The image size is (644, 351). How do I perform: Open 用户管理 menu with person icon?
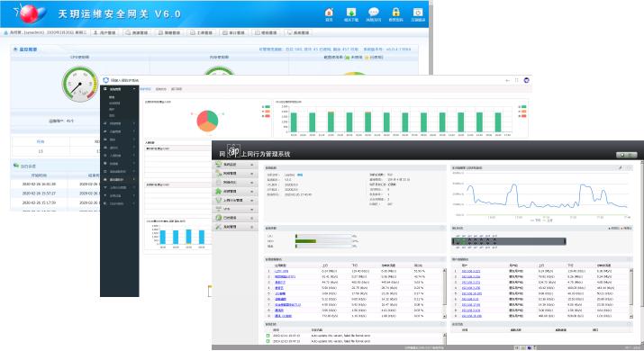pyautogui.click(x=104, y=32)
